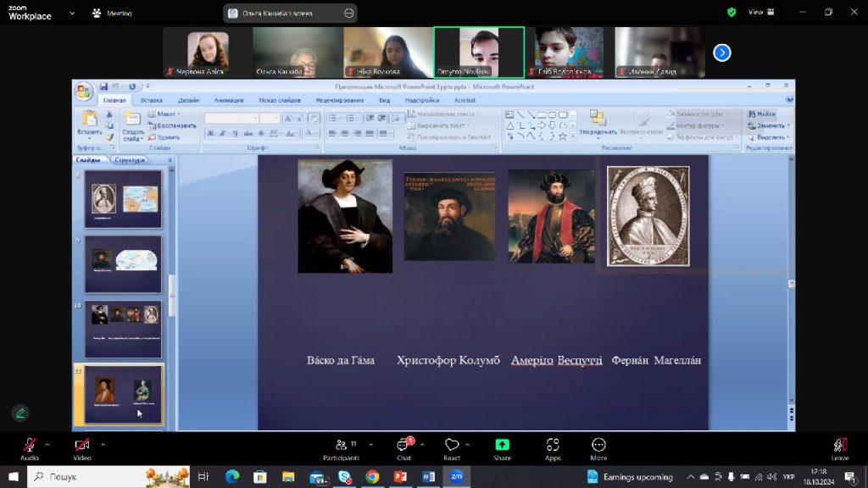Image resolution: width=868 pixels, height=488 pixels.
Task: Click the green Share screen icon
Action: coord(502,445)
